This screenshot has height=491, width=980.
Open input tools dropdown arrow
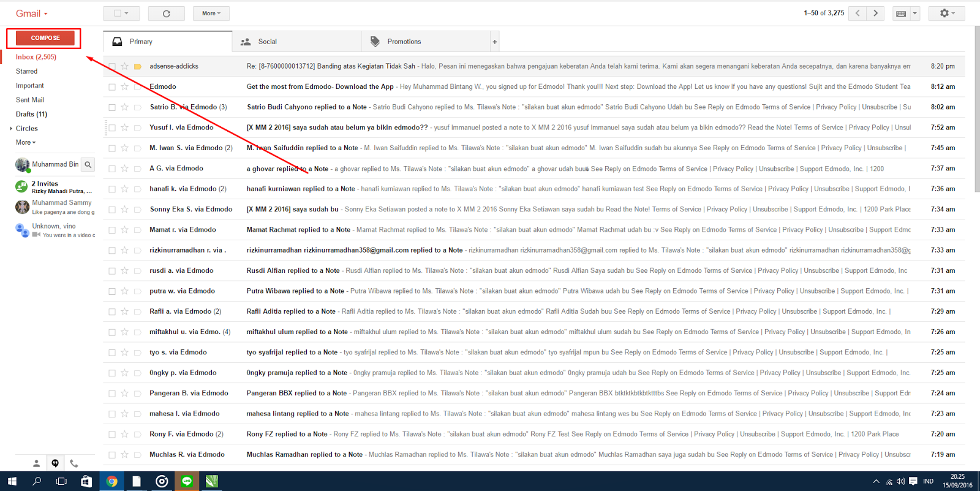click(x=915, y=13)
